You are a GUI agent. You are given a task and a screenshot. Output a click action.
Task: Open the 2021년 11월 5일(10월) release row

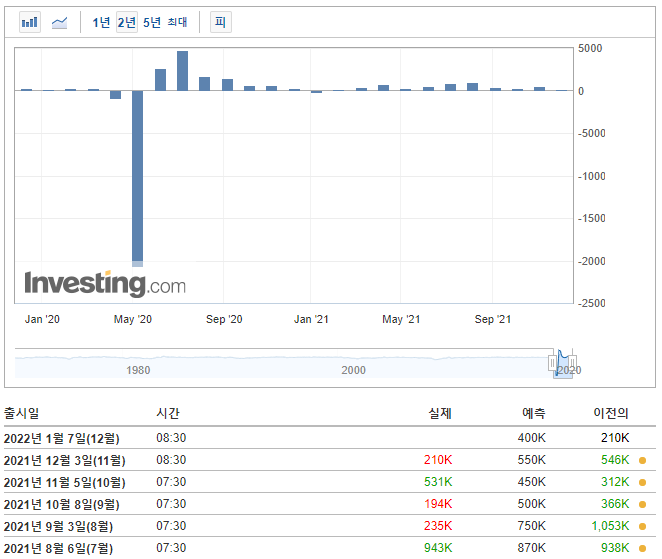click(x=330, y=482)
